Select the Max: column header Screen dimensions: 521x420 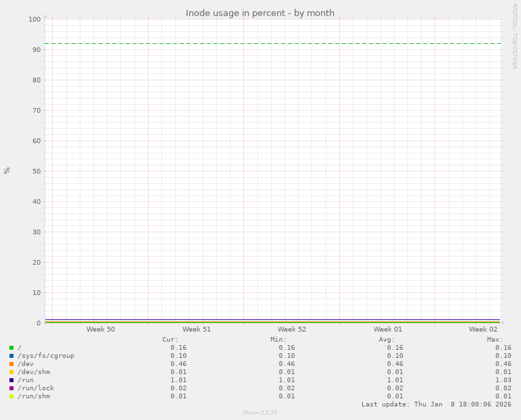click(x=495, y=340)
